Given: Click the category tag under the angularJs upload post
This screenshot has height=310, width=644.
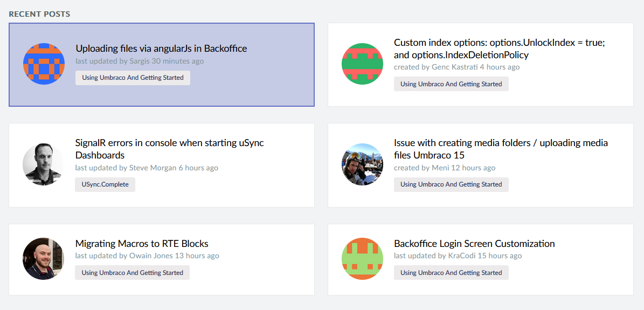Looking at the screenshot, I should click(133, 78).
